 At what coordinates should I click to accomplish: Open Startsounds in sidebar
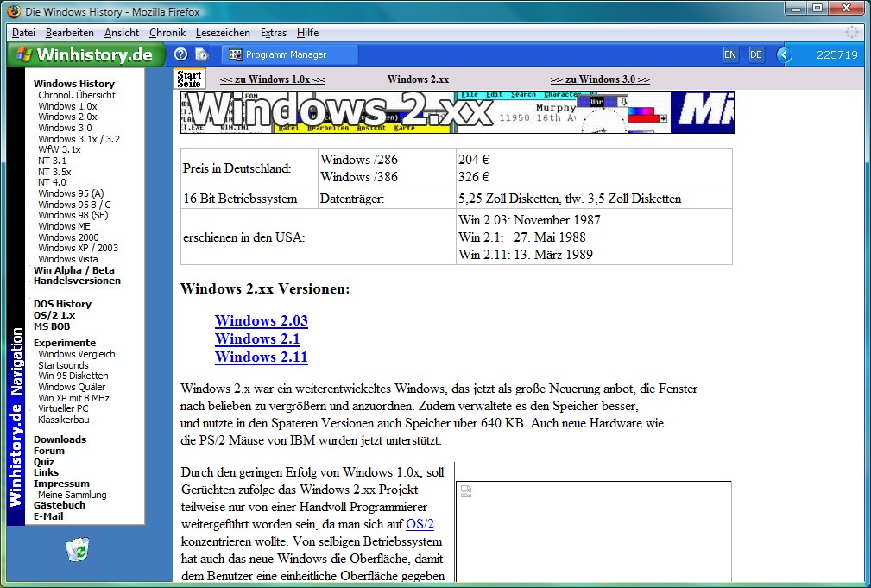click(63, 365)
